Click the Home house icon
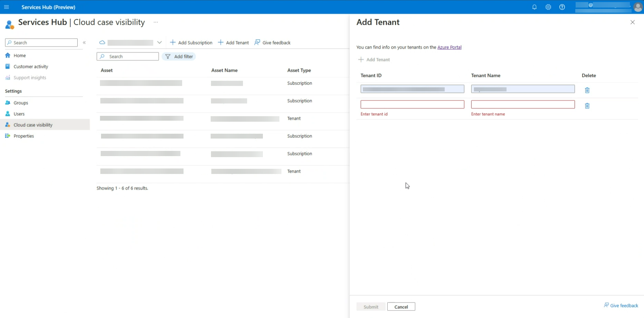The image size is (644, 318). pyautogui.click(x=8, y=55)
